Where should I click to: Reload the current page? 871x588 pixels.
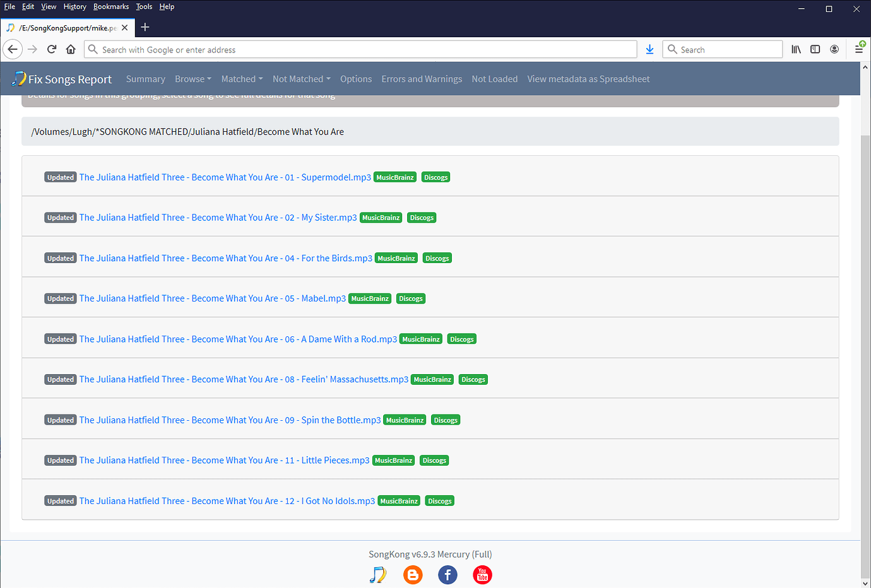tap(52, 49)
